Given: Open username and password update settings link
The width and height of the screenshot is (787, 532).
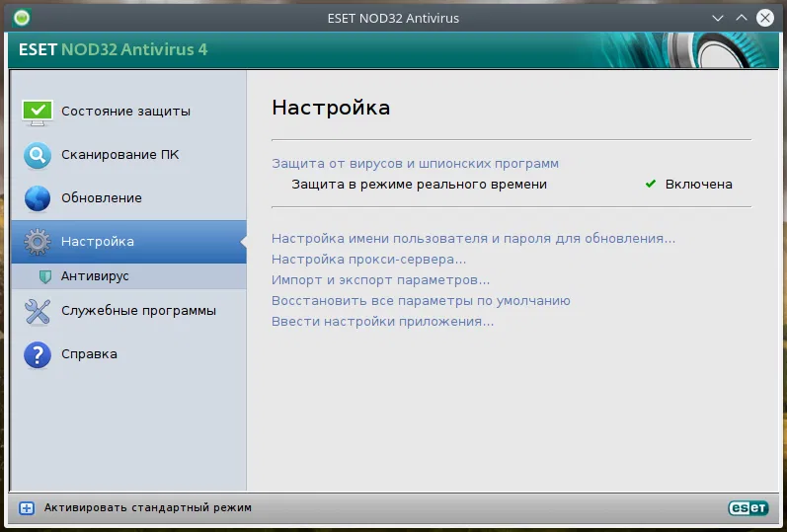Looking at the screenshot, I should point(473,239).
